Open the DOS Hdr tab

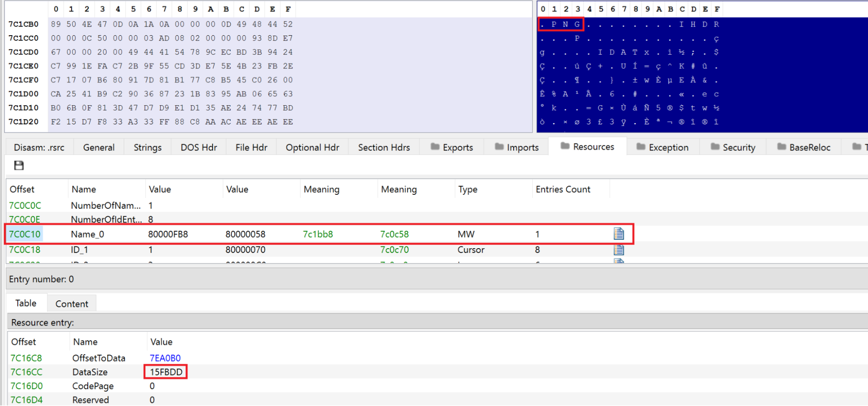coord(198,147)
